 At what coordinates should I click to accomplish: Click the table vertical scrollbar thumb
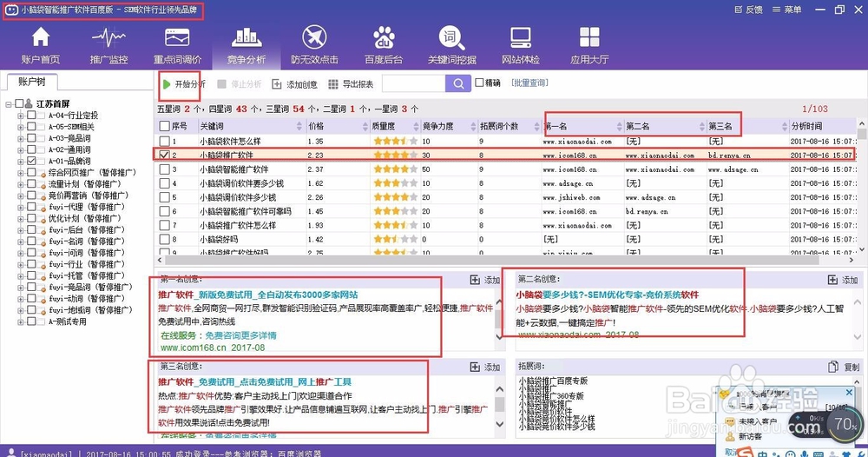click(x=862, y=134)
